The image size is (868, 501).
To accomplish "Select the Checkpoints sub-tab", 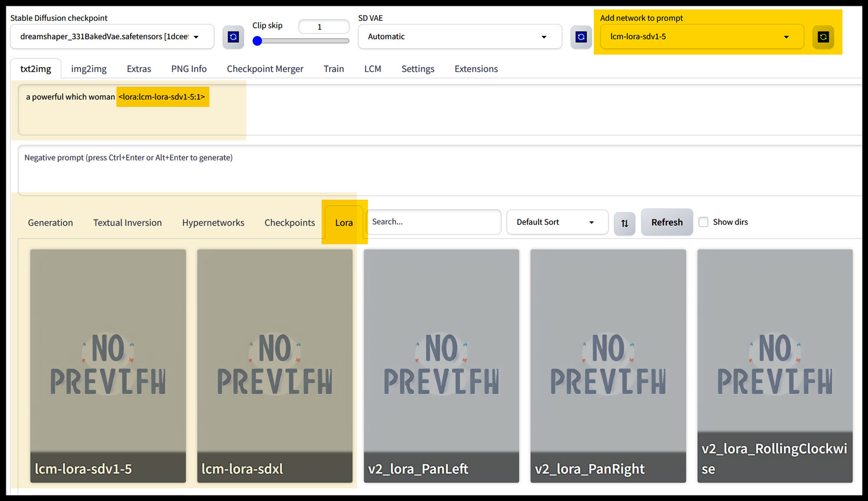I will tap(290, 223).
